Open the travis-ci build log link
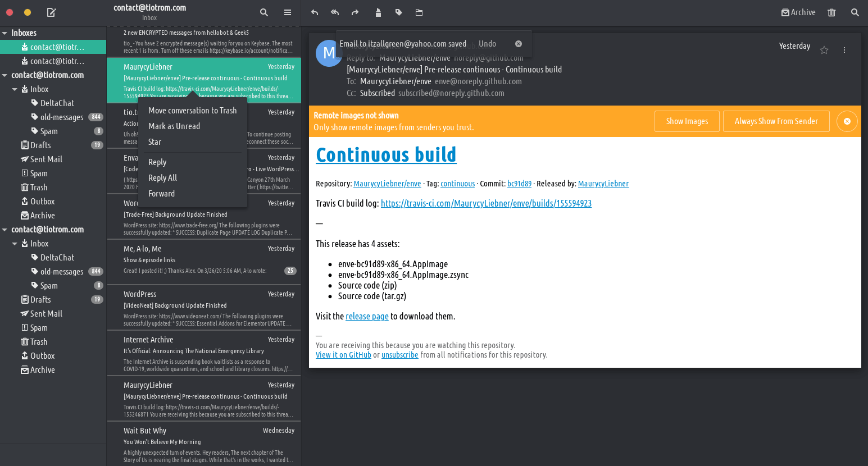The image size is (868, 466). (486, 203)
